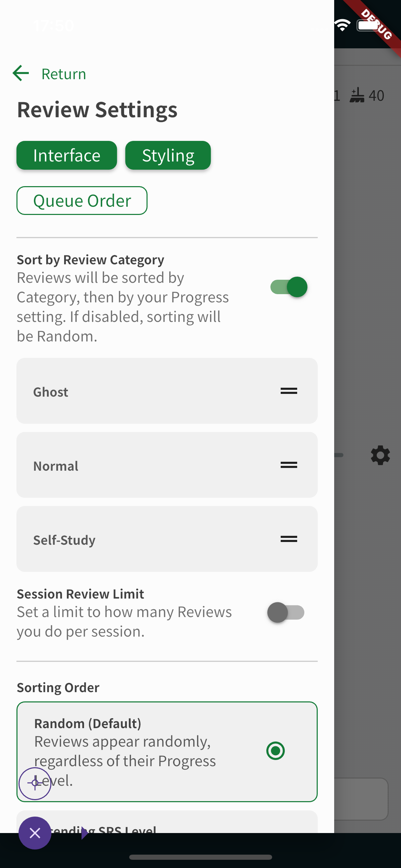Select the Queue Order tab

[x=82, y=201]
